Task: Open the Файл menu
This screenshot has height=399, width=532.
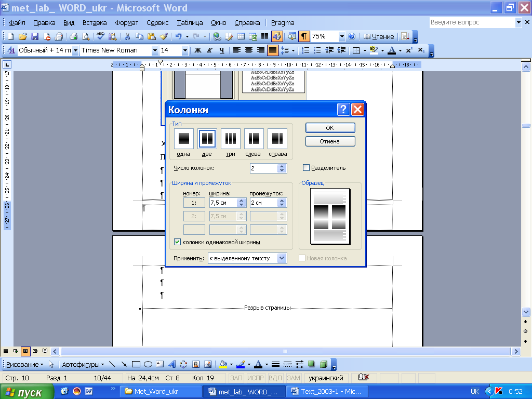Action: click(x=17, y=23)
